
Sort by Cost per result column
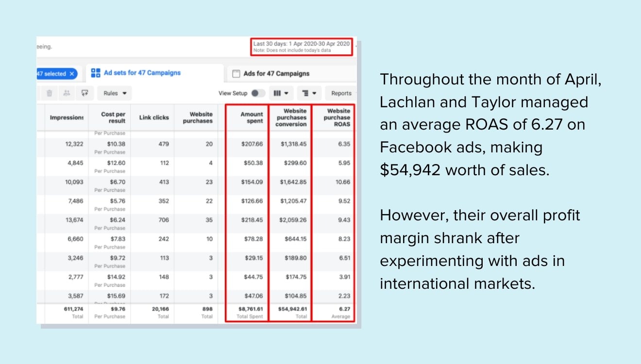point(113,117)
